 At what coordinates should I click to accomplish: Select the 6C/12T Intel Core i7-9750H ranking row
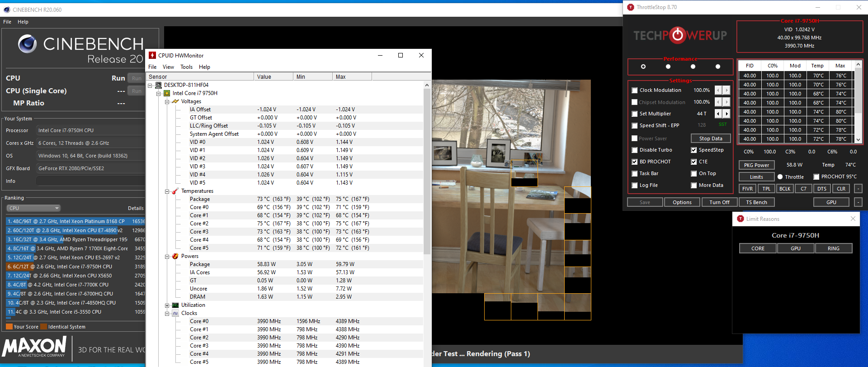75,267
